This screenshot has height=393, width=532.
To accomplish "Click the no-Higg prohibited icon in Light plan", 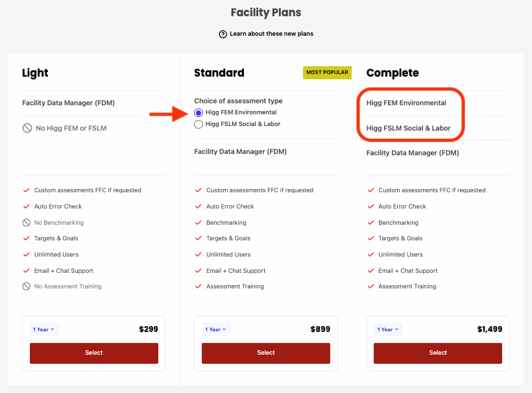I will point(27,128).
